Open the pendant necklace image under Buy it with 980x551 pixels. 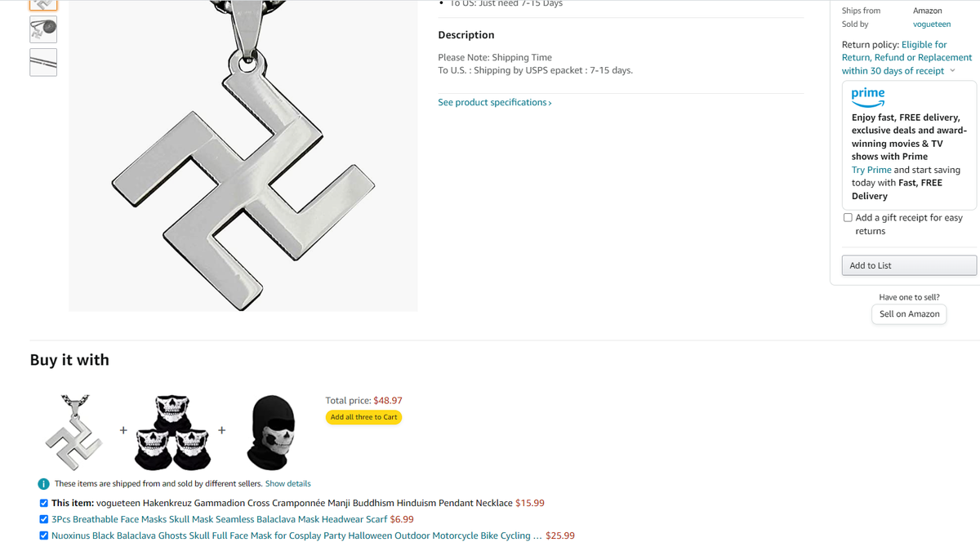click(x=74, y=432)
